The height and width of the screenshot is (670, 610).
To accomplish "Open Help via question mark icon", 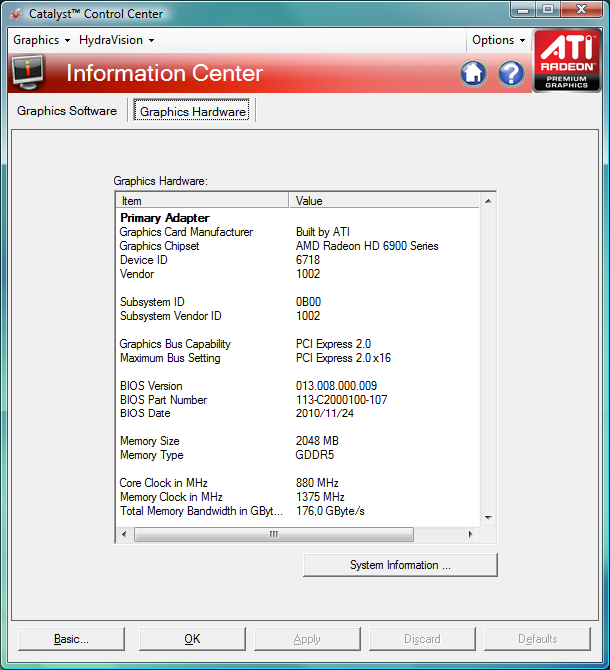I will pyautogui.click(x=511, y=73).
